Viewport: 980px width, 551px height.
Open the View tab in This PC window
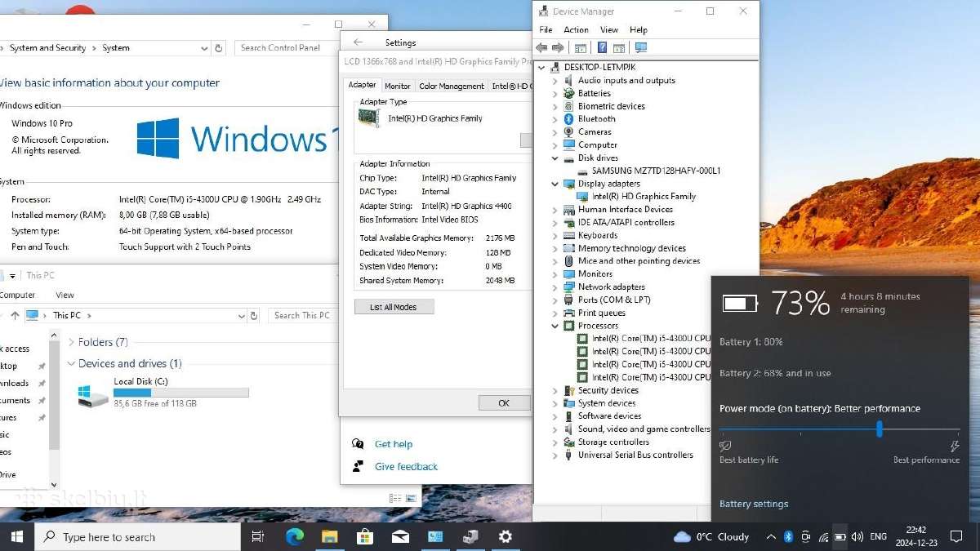[65, 295]
